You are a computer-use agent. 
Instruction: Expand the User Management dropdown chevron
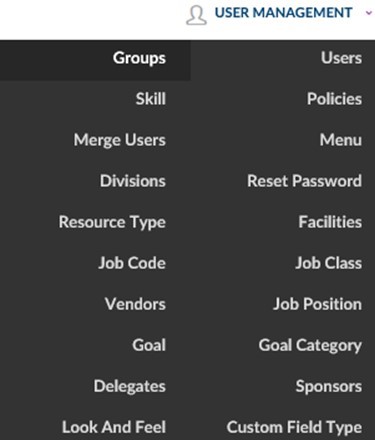coord(368,13)
